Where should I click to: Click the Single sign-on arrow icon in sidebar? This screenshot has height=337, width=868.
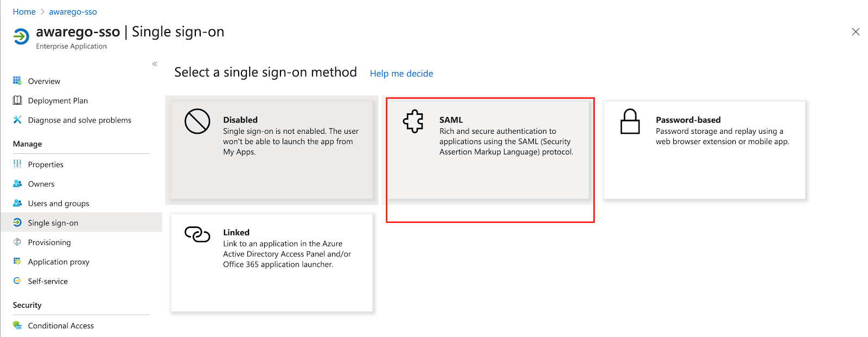tap(17, 223)
